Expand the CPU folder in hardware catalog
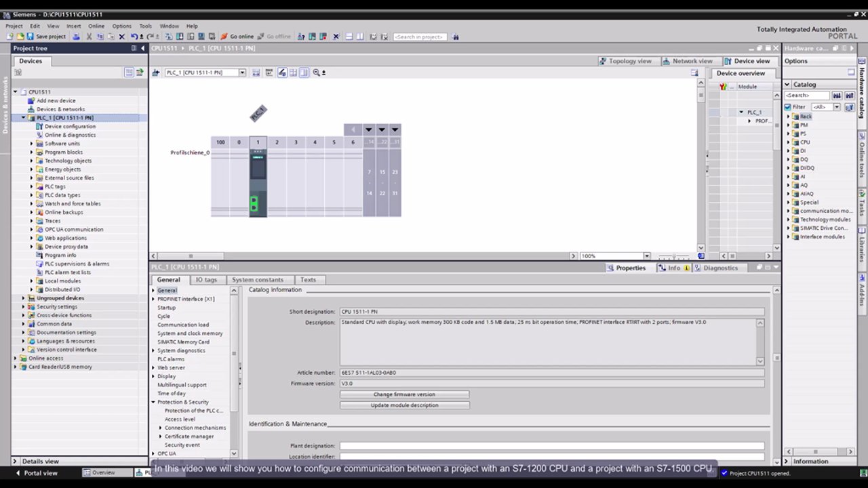The image size is (868, 488). click(x=789, y=142)
